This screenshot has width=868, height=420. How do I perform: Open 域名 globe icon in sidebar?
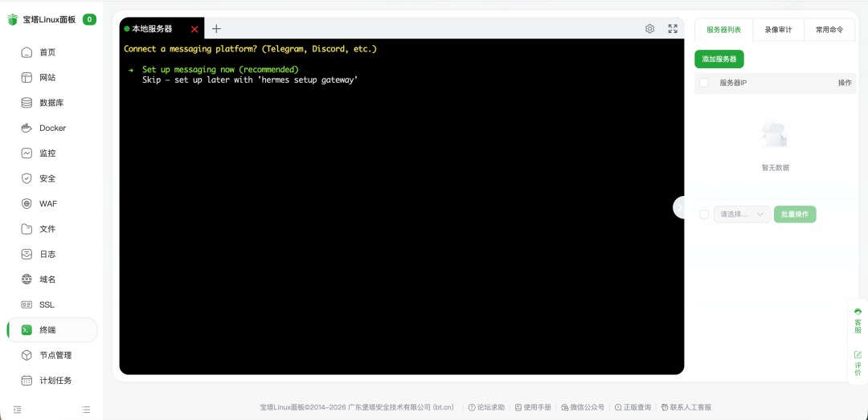click(x=27, y=279)
